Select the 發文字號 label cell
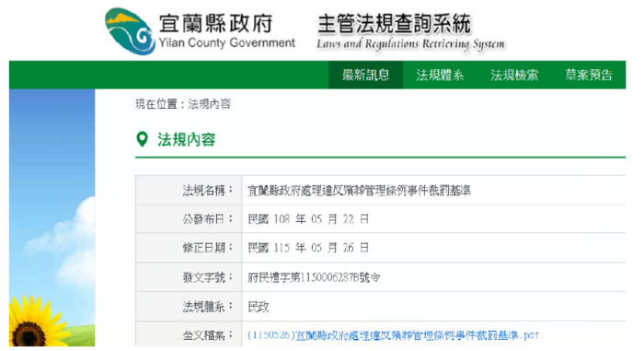The image size is (644, 351). [x=189, y=277]
